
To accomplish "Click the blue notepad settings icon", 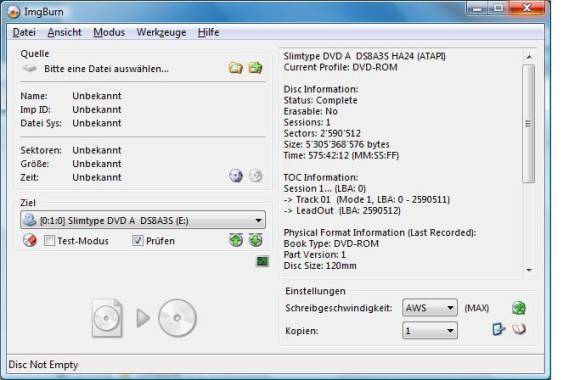I will (x=498, y=329).
